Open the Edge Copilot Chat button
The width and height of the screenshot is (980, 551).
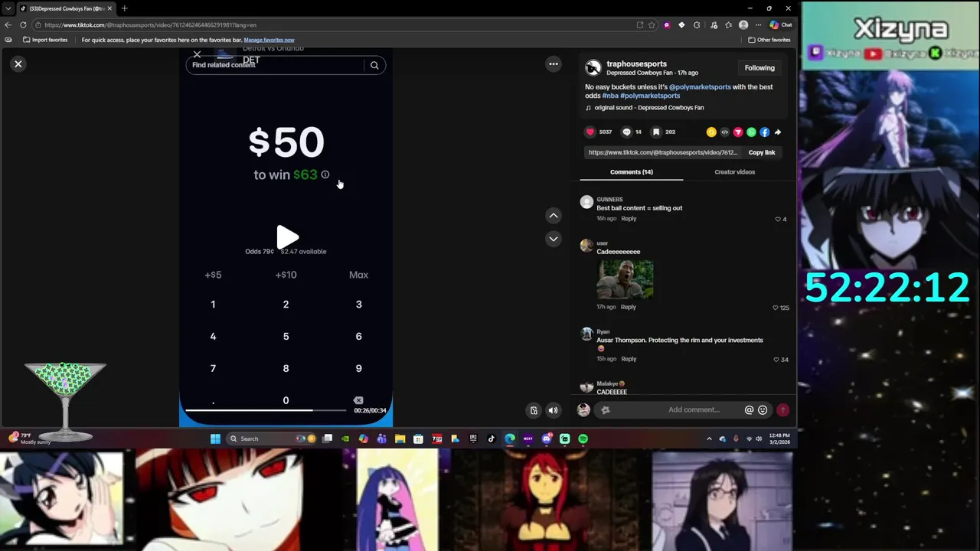click(x=781, y=24)
